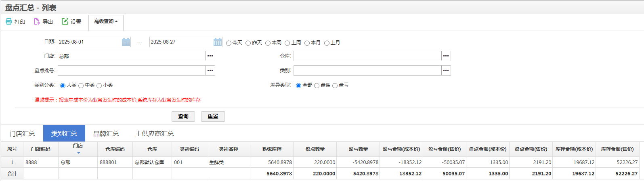Choose 中类 category classification option

pyautogui.click(x=81, y=85)
